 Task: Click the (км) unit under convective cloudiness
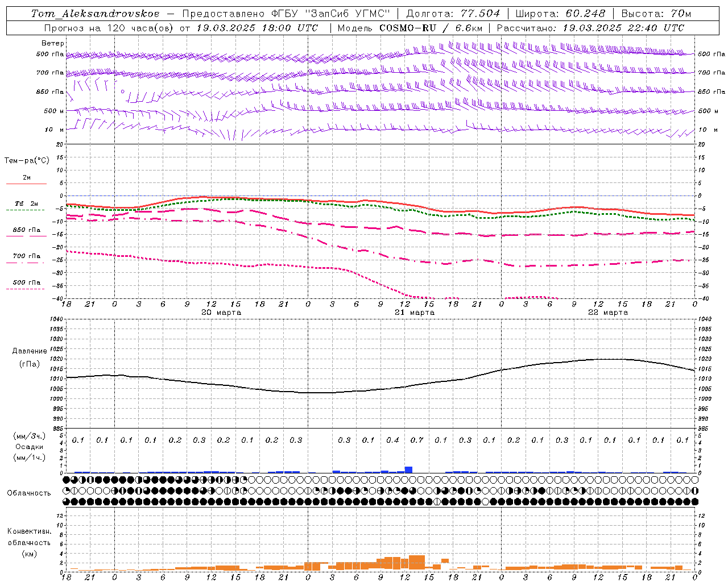pyautogui.click(x=29, y=554)
